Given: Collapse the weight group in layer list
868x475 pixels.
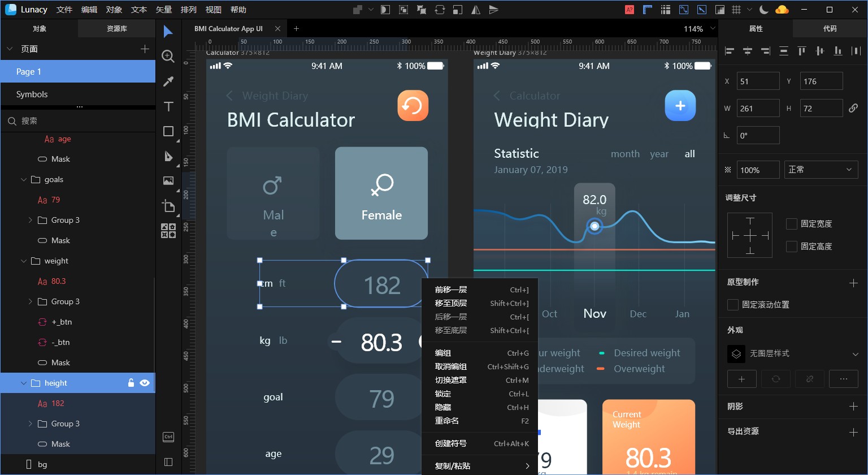Looking at the screenshot, I should coord(24,261).
